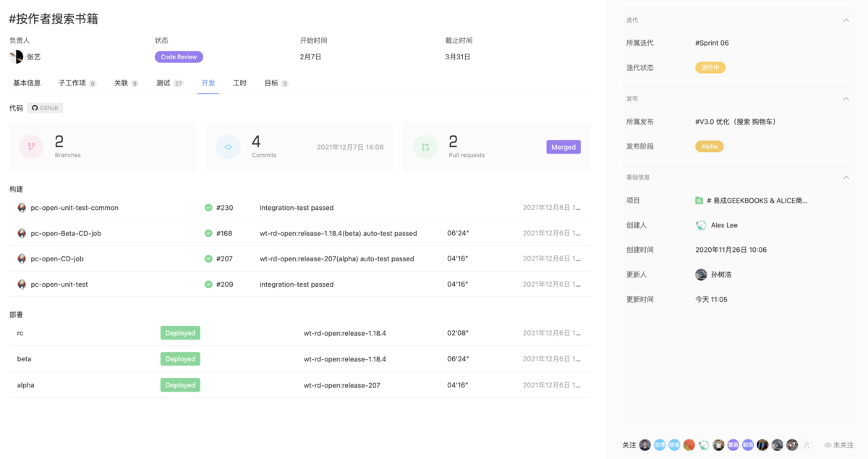Click the add-follower magnifier avatar icon
The image size is (868, 459).
[x=807, y=445]
